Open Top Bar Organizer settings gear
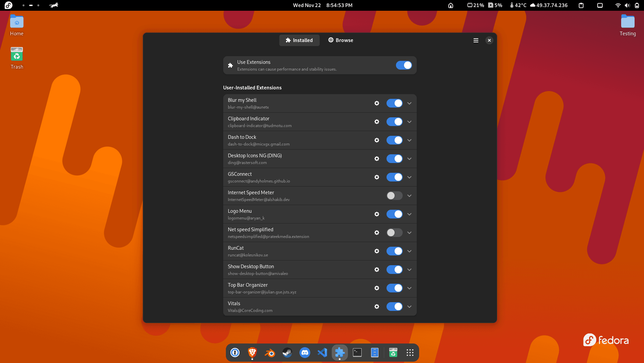Image resolution: width=644 pixels, height=363 pixels. [x=377, y=288]
